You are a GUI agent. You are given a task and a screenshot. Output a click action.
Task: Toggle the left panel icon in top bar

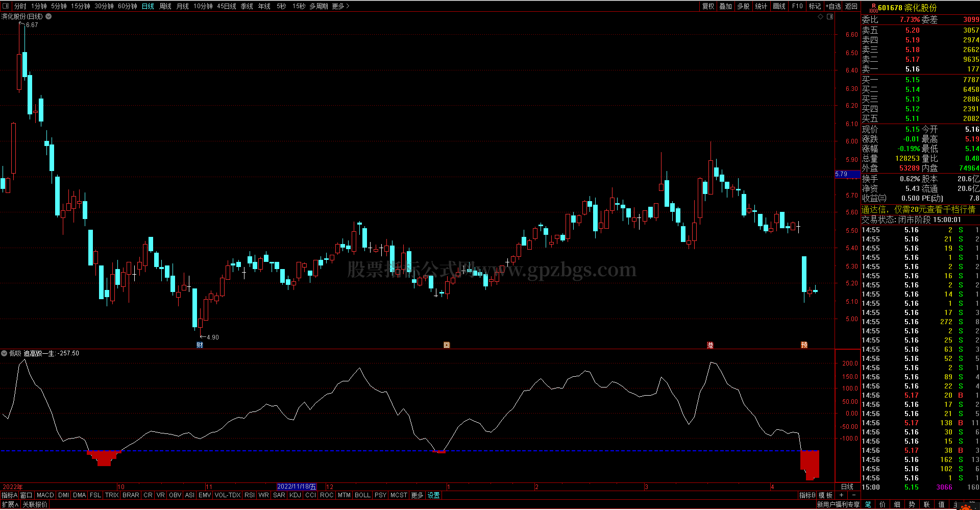6,6
